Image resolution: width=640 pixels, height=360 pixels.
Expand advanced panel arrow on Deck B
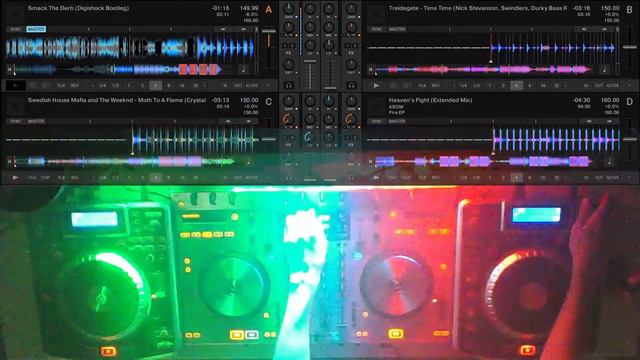tap(629, 86)
